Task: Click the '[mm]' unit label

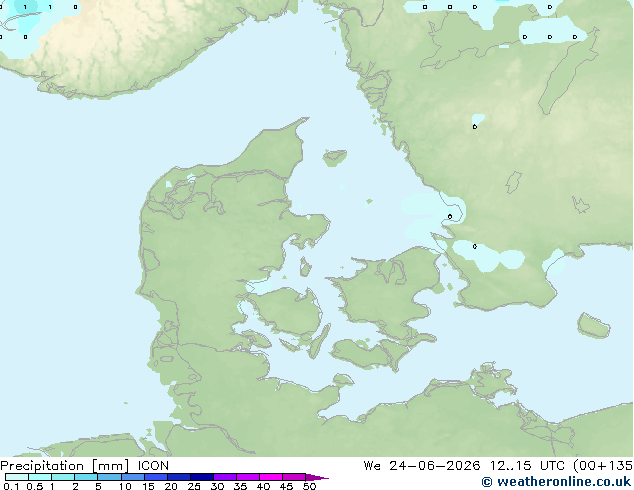Action: click(x=111, y=466)
